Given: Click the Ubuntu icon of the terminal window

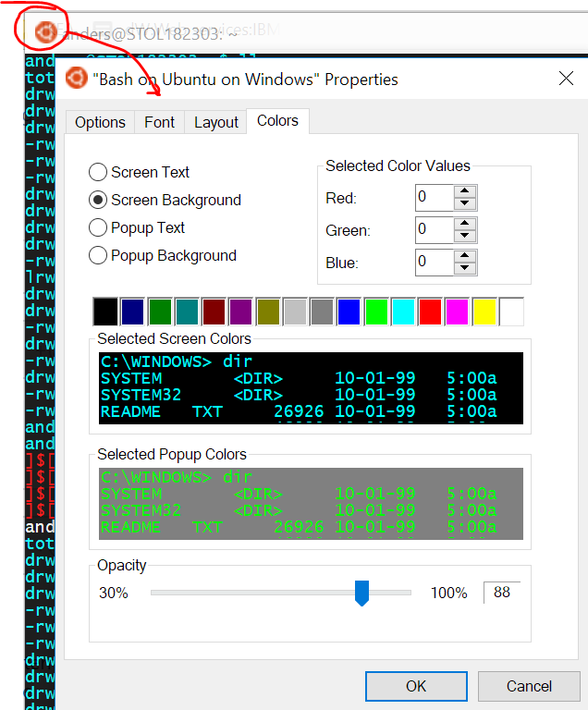Looking at the screenshot, I should (x=45, y=32).
